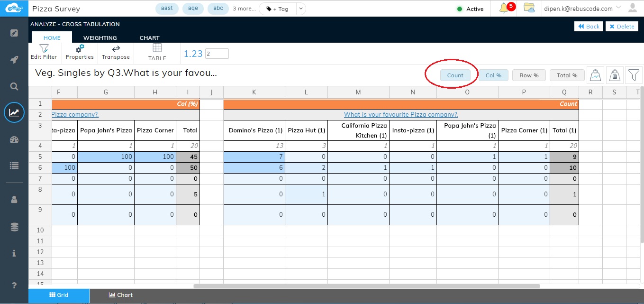
Task: Toggle the Col % view
Action: (x=493, y=75)
